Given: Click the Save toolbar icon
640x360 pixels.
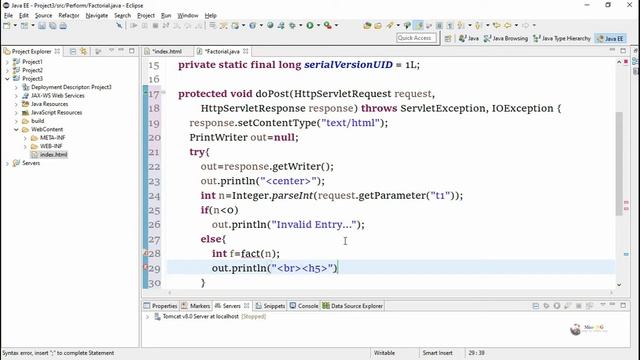Looking at the screenshot, I should [42, 25].
